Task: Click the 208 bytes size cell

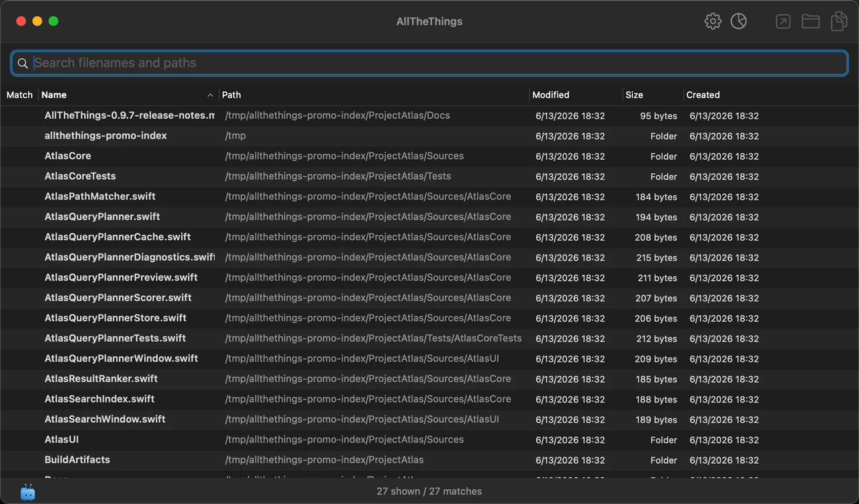Action: pos(656,237)
